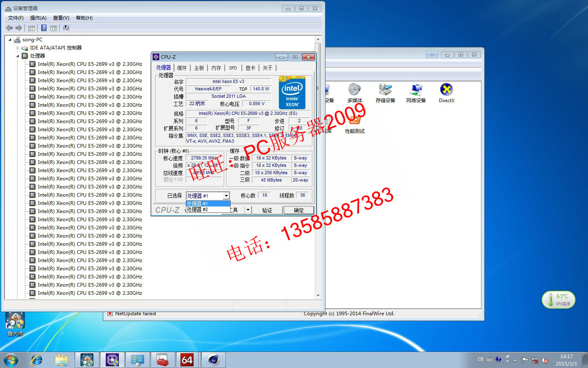Switch to the 显卡 tab in CPU-Z
The width and height of the screenshot is (588, 368).
coord(250,68)
